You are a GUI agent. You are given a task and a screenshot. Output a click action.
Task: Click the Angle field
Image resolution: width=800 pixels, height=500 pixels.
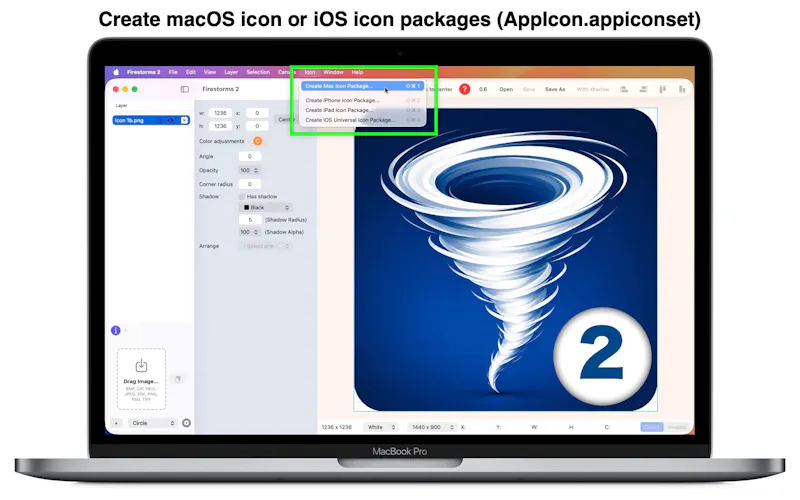(249, 157)
